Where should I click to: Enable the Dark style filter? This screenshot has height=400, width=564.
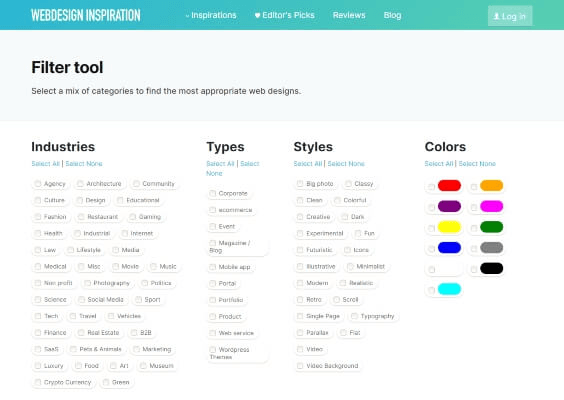pos(345,217)
